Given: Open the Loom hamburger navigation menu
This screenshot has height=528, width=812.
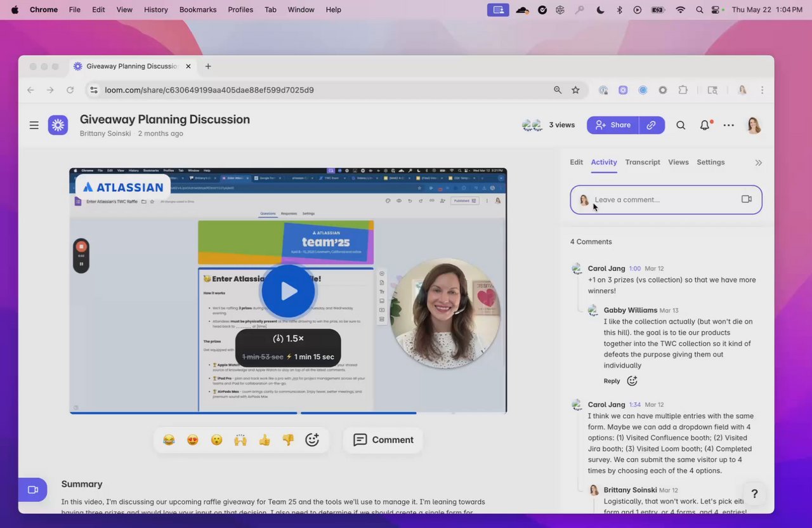Looking at the screenshot, I should 34,125.
